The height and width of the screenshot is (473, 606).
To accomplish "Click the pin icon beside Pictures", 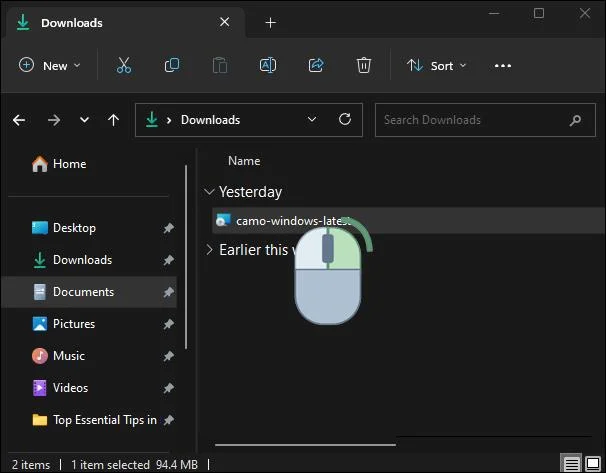I will point(169,324).
